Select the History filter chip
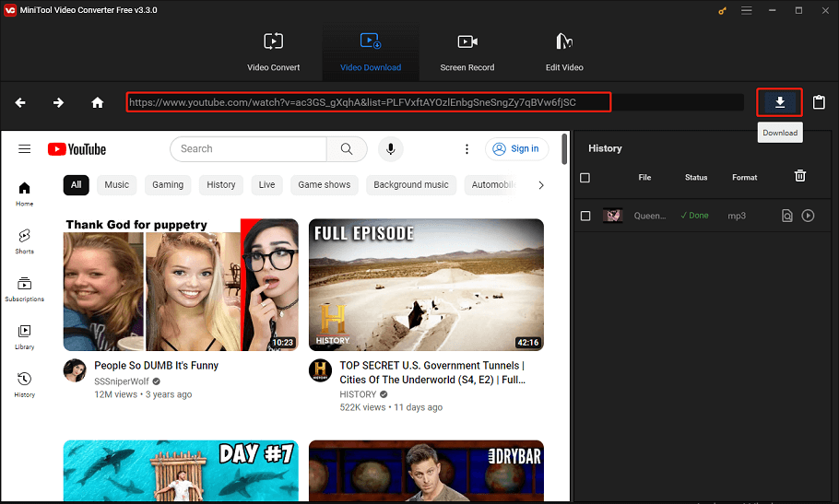Screen dimensions: 839x504 (x=221, y=185)
